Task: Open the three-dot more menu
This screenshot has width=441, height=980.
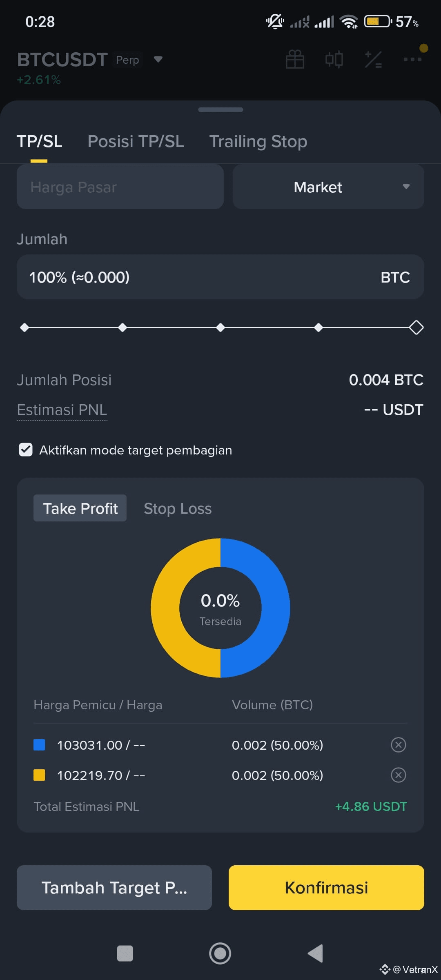Action: (x=412, y=60)
